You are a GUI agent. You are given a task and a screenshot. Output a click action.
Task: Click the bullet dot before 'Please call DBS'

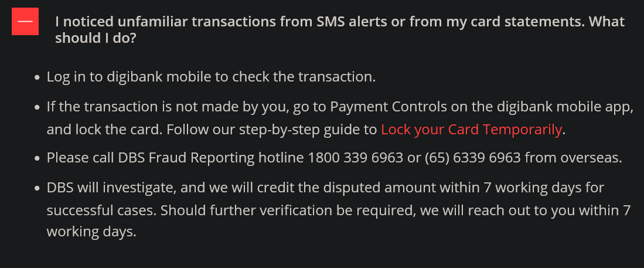[38, 158]
